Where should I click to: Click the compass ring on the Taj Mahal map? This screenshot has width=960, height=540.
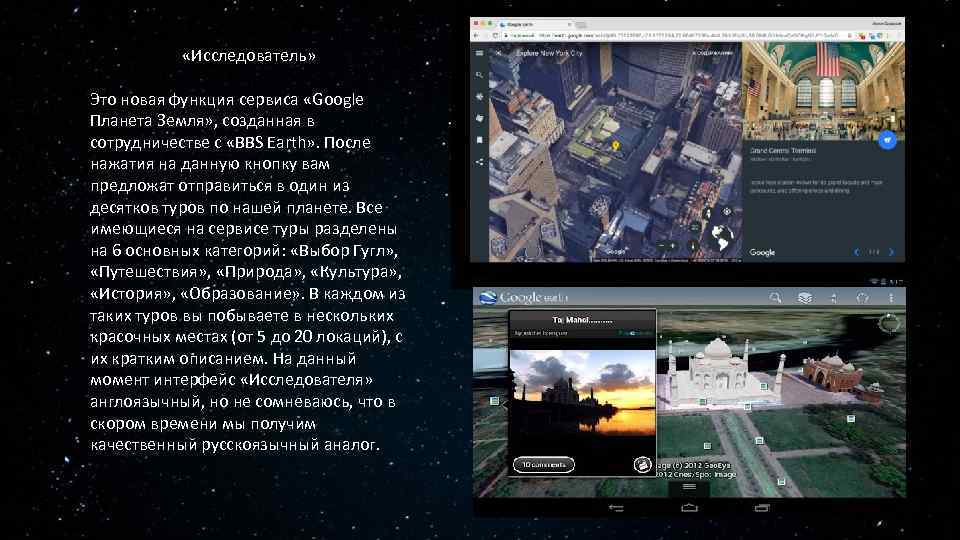tap(889, 323)
